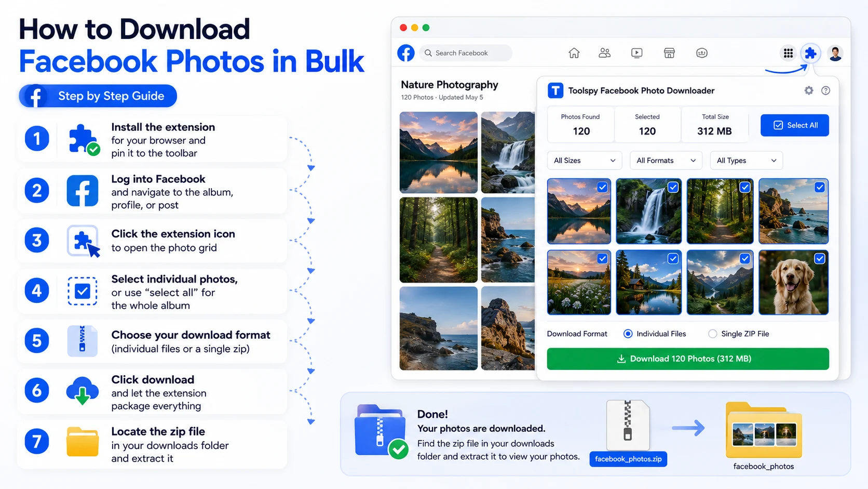Click the puzzle-piece extension icon in toolbar

coord(810,53)
